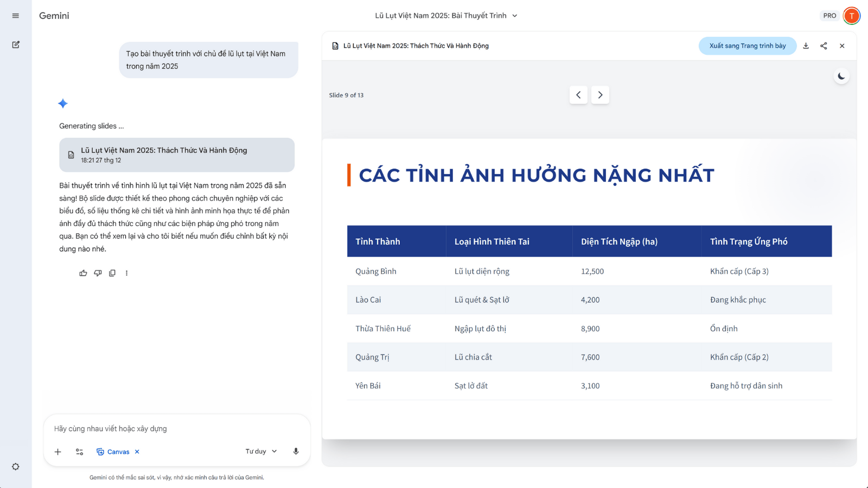This screenshot has height=488, width=868.
Task: Open the hamburger main menu
Action: (x=16, y=16)
